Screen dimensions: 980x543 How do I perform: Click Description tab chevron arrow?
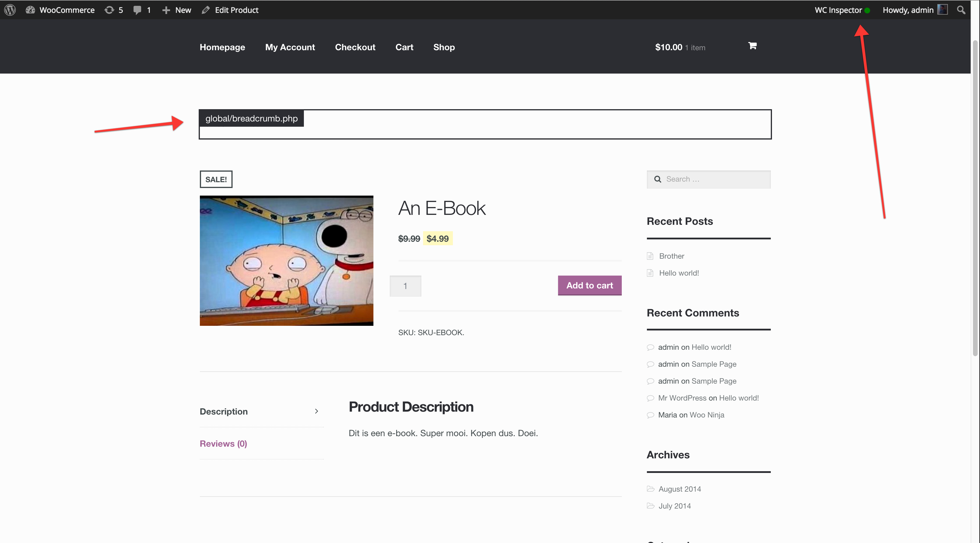pos(316,412)
